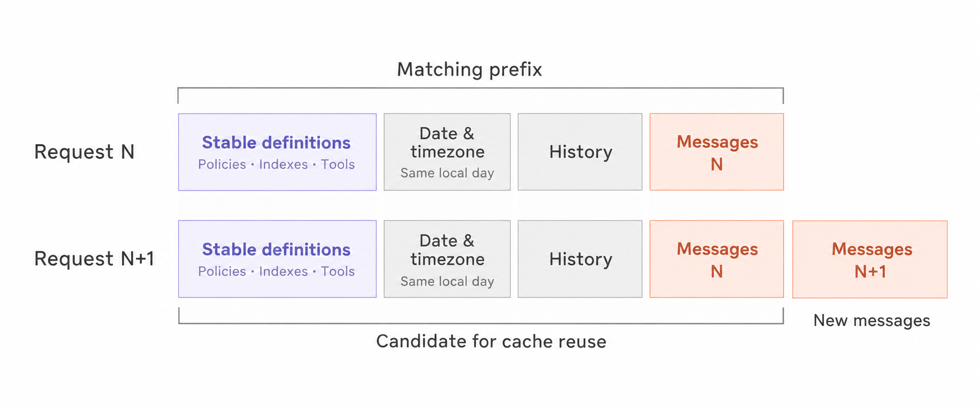Select History box in Request N+1 row
Image resolution: width=980 pixels, height=408 pixels.
tap(580, 259)
